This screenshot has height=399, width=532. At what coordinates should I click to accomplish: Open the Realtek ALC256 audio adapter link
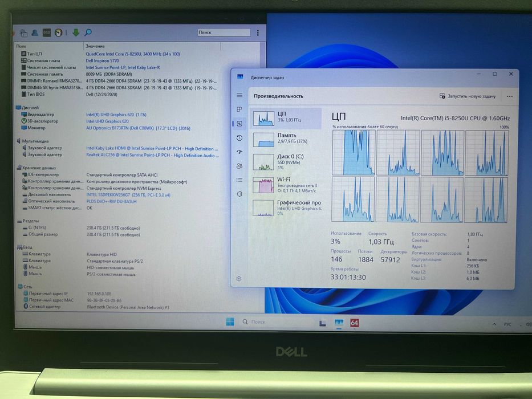coord(152,156)
